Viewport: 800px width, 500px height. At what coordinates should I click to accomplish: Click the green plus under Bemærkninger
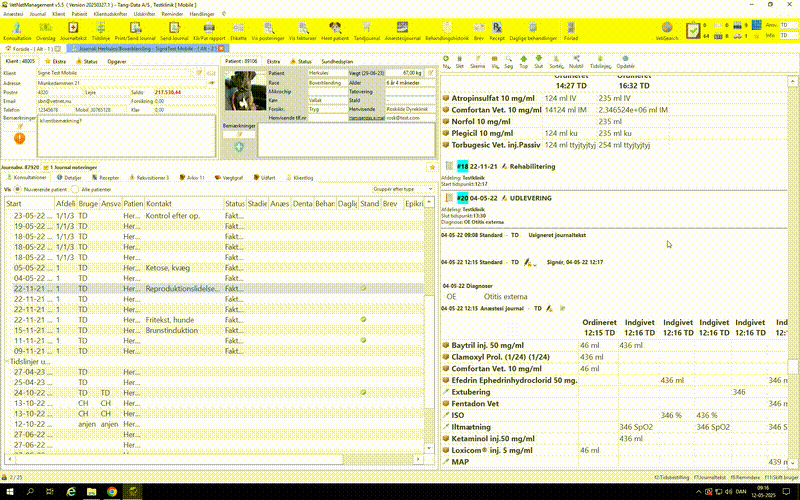click(x=239, y=147)
